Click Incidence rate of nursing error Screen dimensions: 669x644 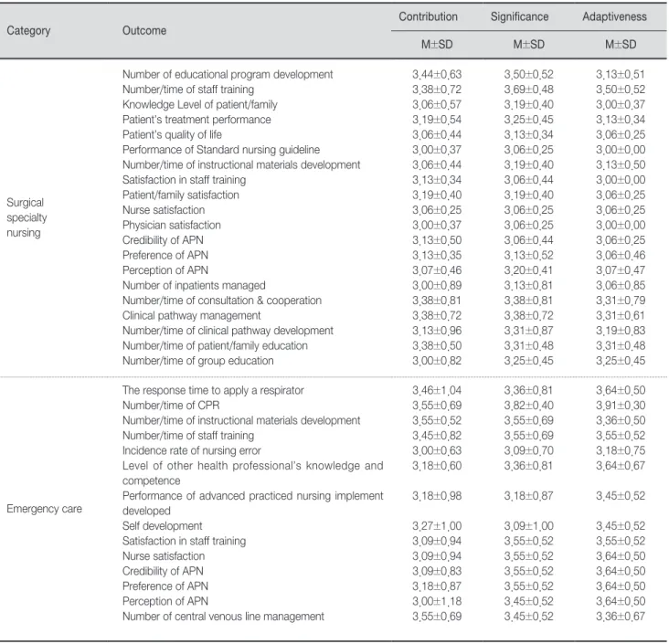click(x=192, y=450)
